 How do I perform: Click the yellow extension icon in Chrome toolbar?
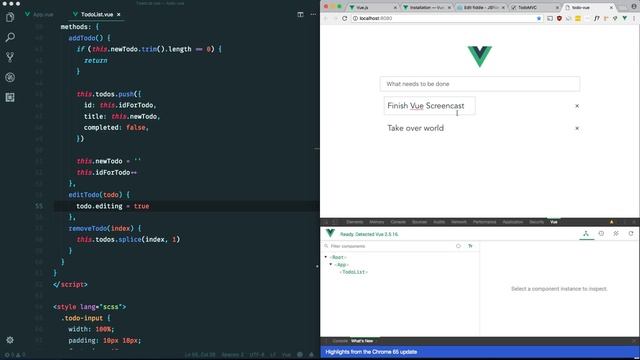(x=578, y=18)
